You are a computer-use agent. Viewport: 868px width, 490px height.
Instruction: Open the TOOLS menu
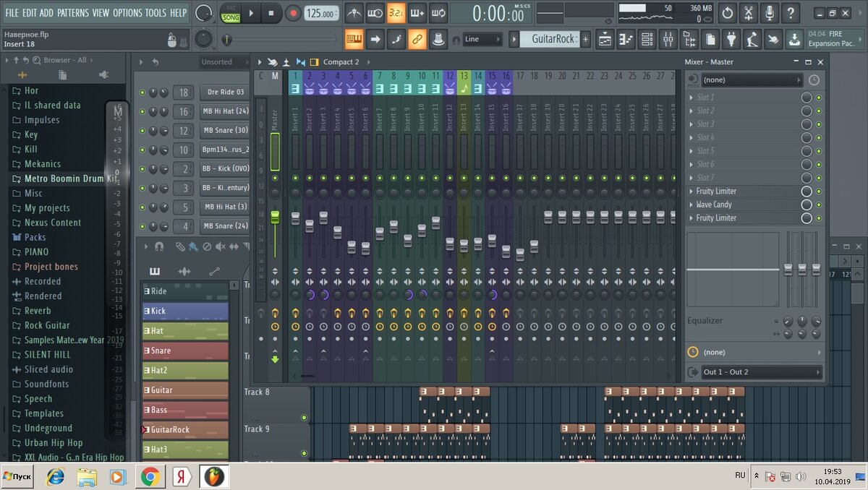[x=156, y=13]
